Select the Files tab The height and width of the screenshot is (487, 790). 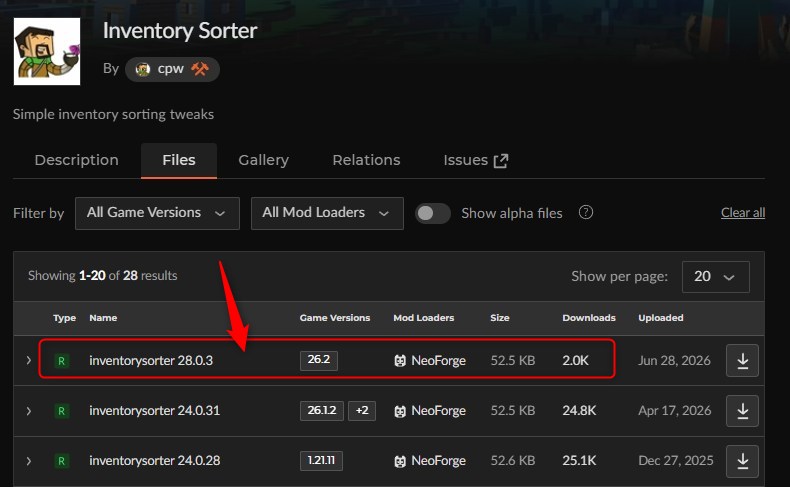179,160
